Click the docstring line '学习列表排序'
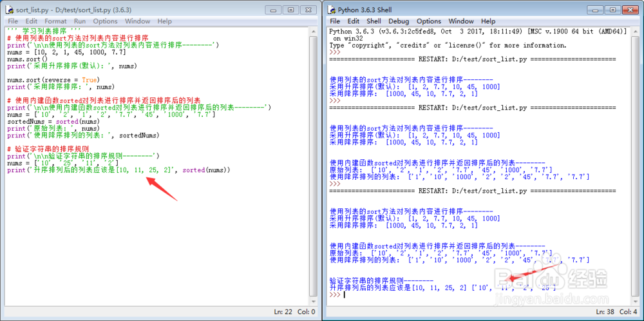This screenshot has height=321, width=644. click(x=44, y=31)
